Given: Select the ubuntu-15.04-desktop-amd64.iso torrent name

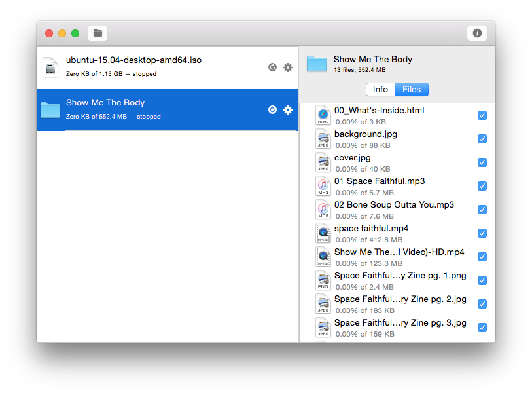Looking at the screenshot, I should [x=133, y=60].
